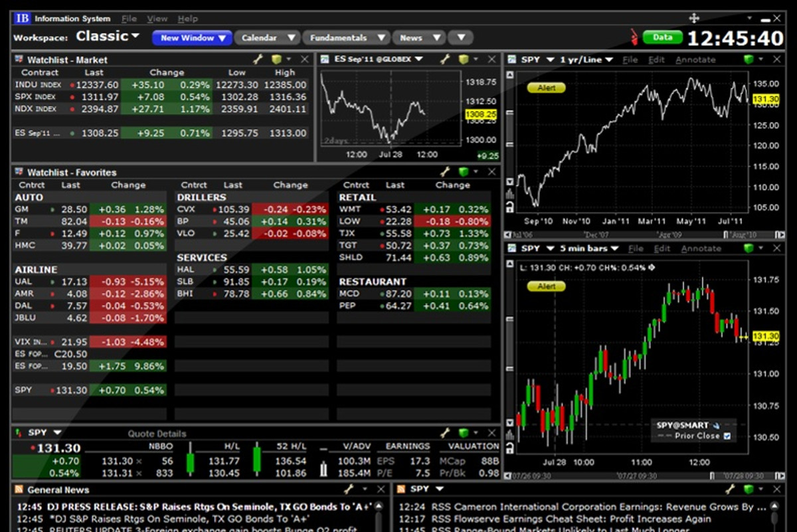Image resolution: width=797 pixels, height=532 pixels.
Task: Click the Watchlist - Favorites panel icon
Action: point(19,172)
